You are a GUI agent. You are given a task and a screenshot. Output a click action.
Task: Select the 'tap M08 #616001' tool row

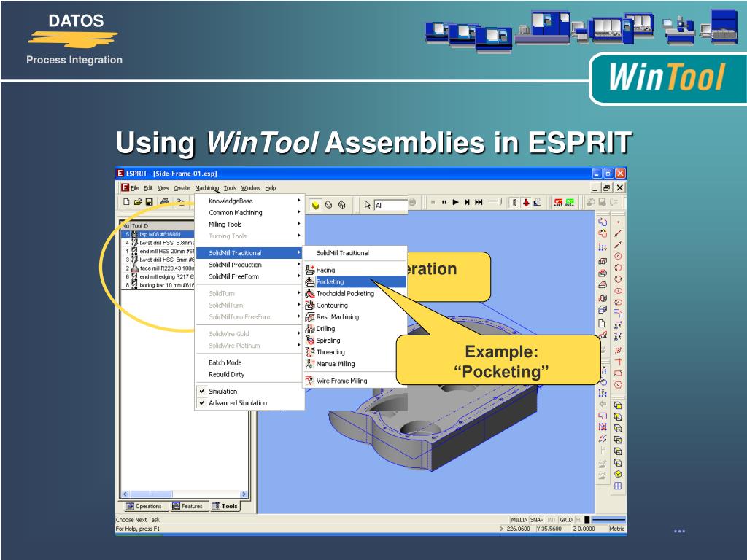(x=159, y=234)
